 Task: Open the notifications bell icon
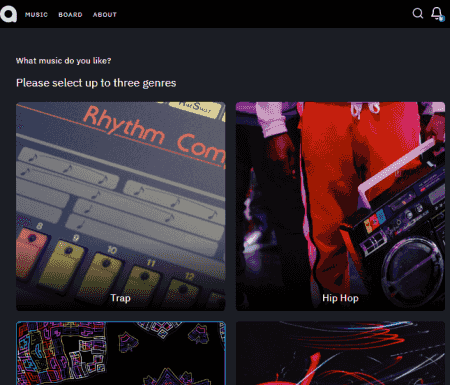pos(437,14)
